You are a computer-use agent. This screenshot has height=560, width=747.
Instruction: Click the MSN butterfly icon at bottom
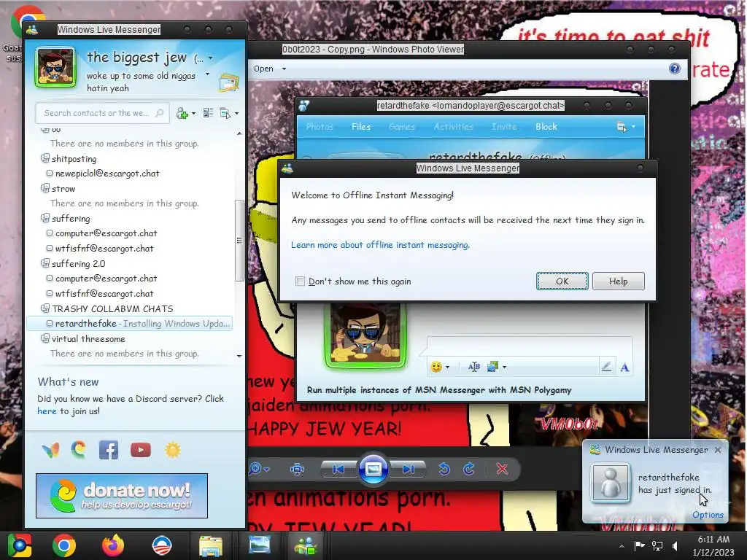50,450
